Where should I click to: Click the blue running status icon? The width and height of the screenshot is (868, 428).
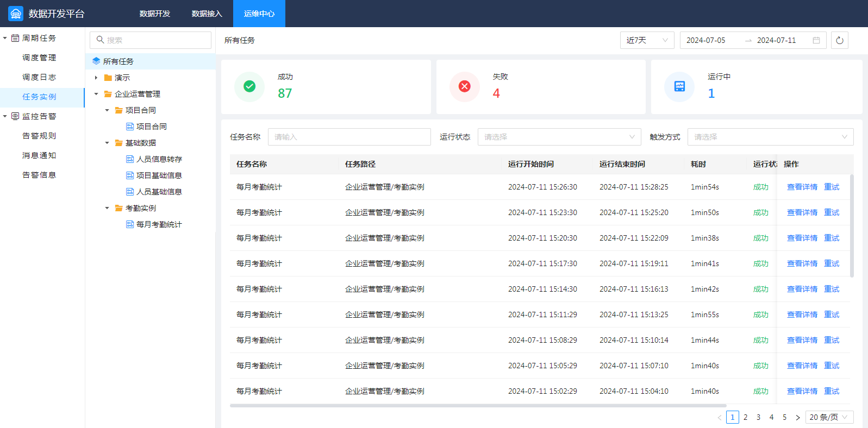(x=679, y=86)
